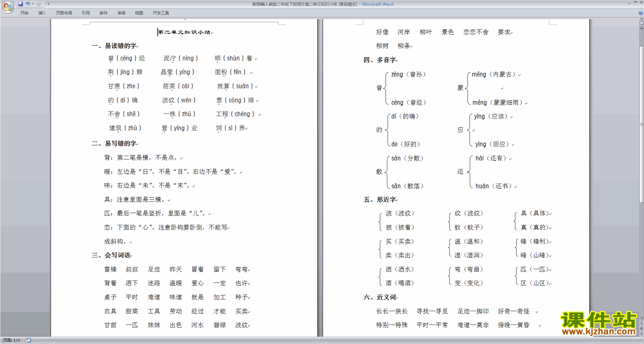Click the 页面: 1/3 status bar indicator
This screenshot has height=344, width=644.
(11, 340)
